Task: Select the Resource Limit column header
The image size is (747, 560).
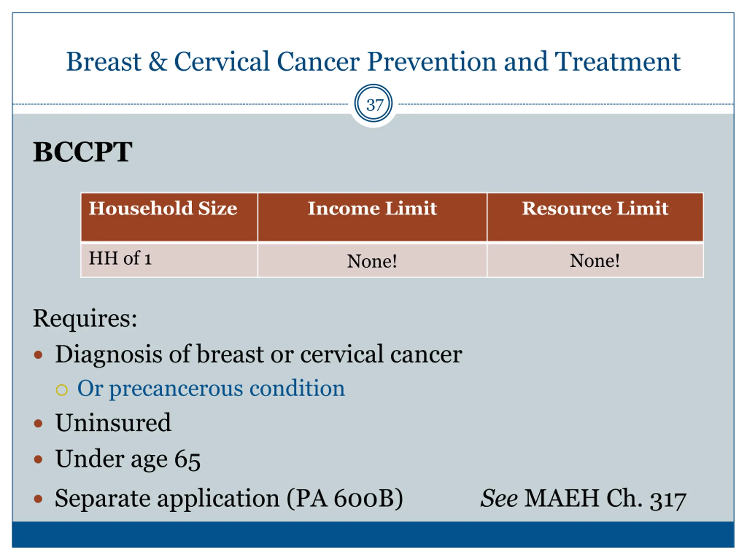Action: click(x=595, y=217)
